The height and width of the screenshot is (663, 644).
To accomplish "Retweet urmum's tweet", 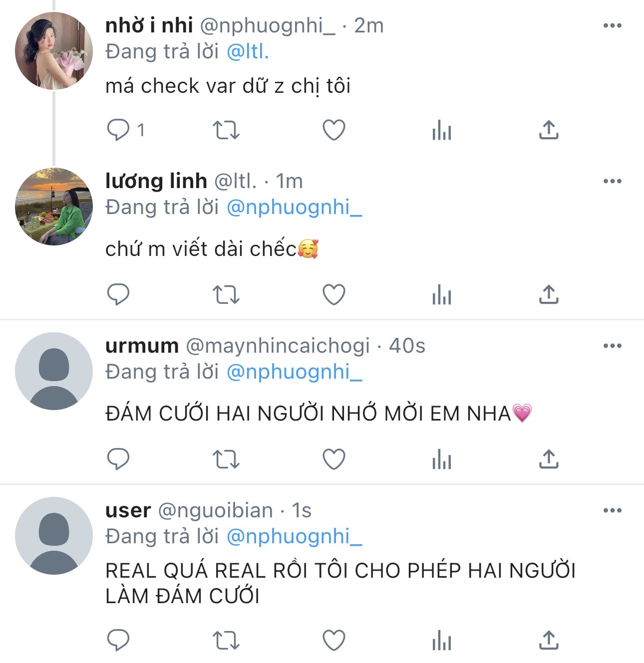I will (x=226, y=459).
